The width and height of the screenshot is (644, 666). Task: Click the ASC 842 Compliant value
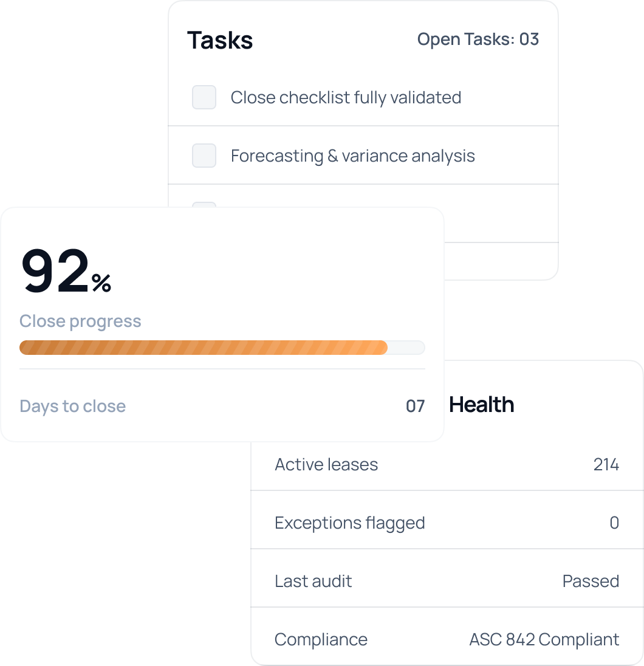(544, 639)
